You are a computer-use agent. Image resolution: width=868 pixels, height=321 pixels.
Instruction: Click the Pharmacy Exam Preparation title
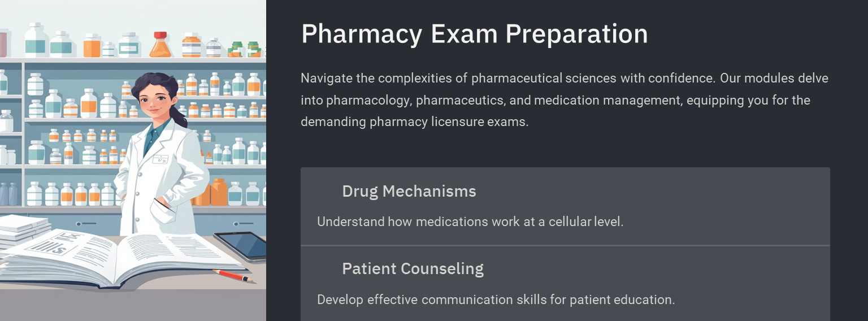475,34
